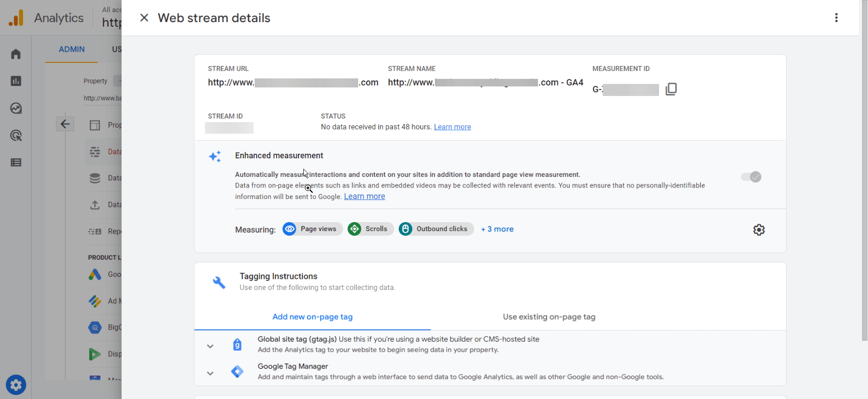Click the Scrolls measuring chip
868x399 pixels.
pos(371,229)
